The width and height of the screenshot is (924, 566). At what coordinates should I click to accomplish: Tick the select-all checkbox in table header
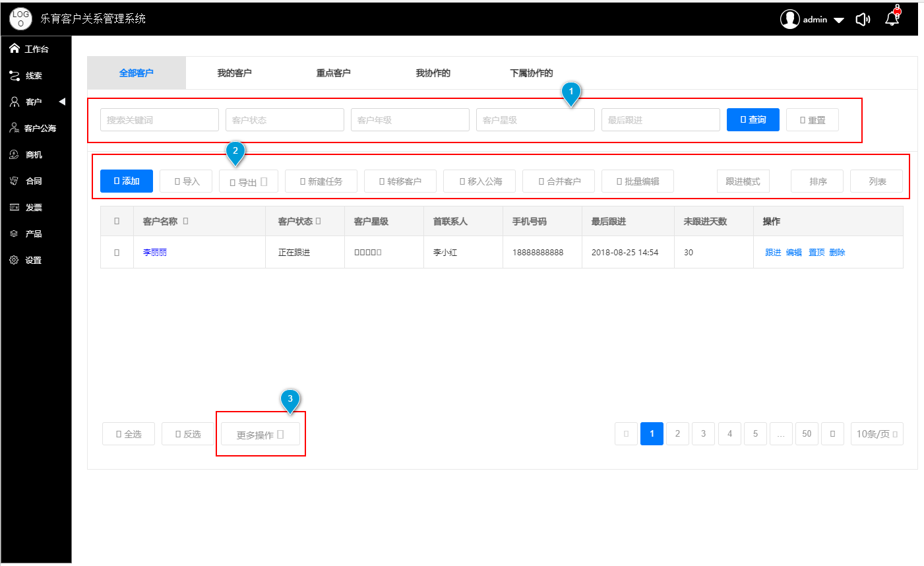click(x=117, y=221)
